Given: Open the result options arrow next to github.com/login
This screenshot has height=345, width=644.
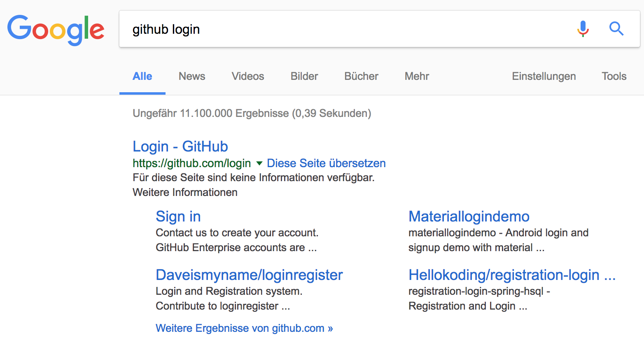Looking at the screenshot, I should pos(259,163).
